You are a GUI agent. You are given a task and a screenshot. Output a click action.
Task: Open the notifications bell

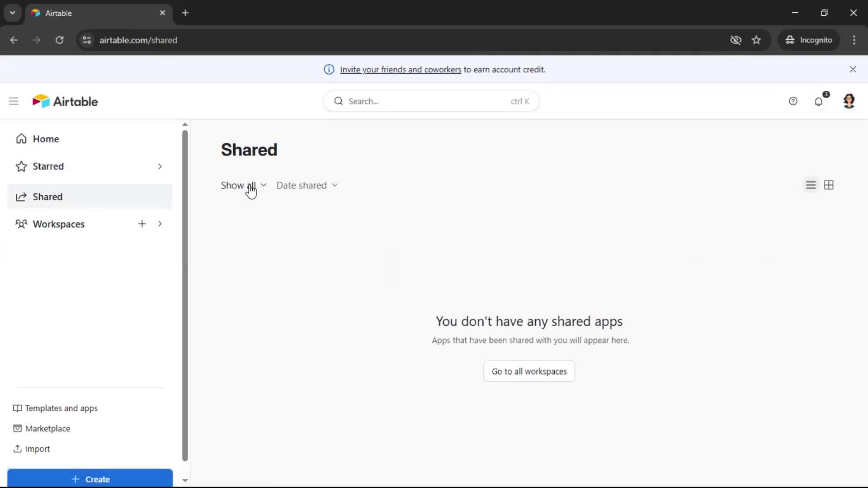[x=819, y=101]
